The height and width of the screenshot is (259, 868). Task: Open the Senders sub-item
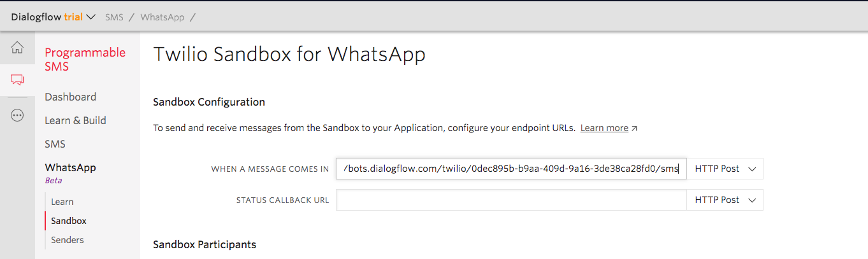68,240
